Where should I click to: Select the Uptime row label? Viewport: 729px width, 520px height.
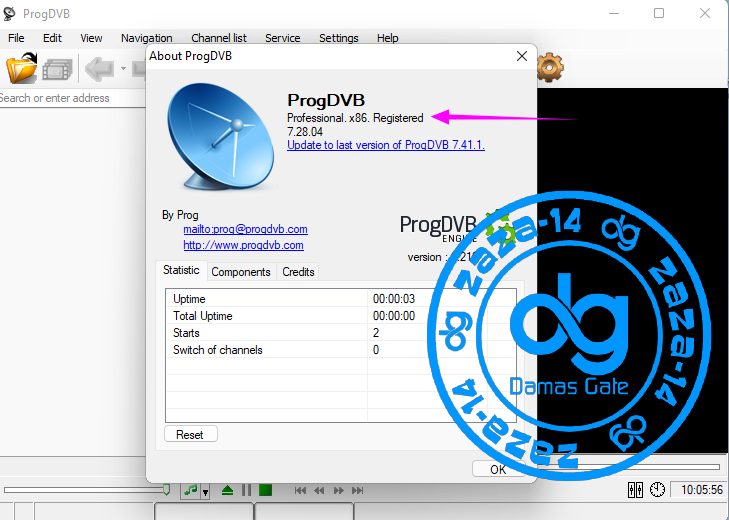click(x=189, y=299)
